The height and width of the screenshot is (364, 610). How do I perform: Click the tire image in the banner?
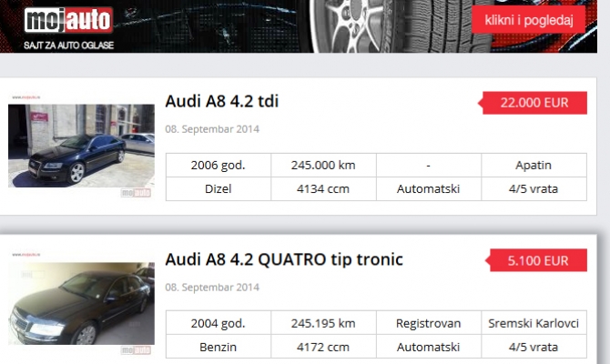pos(364,25)
